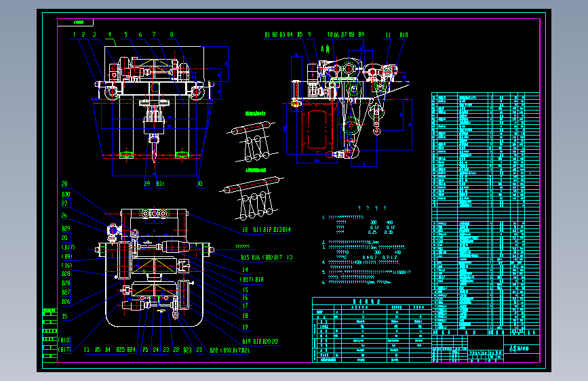588x381 pixels.
Task: Select the B1 callout label
Action: 267,35
